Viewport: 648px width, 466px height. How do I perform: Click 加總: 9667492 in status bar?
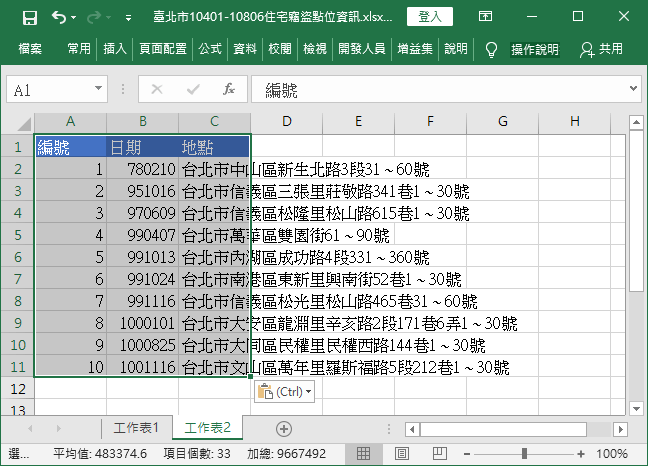286,454
